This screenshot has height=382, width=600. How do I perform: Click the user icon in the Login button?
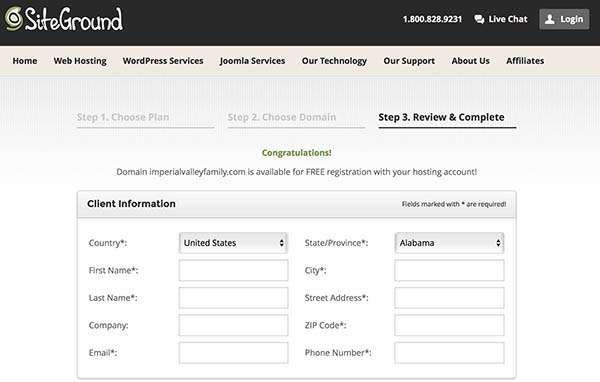tap(549, 19)
